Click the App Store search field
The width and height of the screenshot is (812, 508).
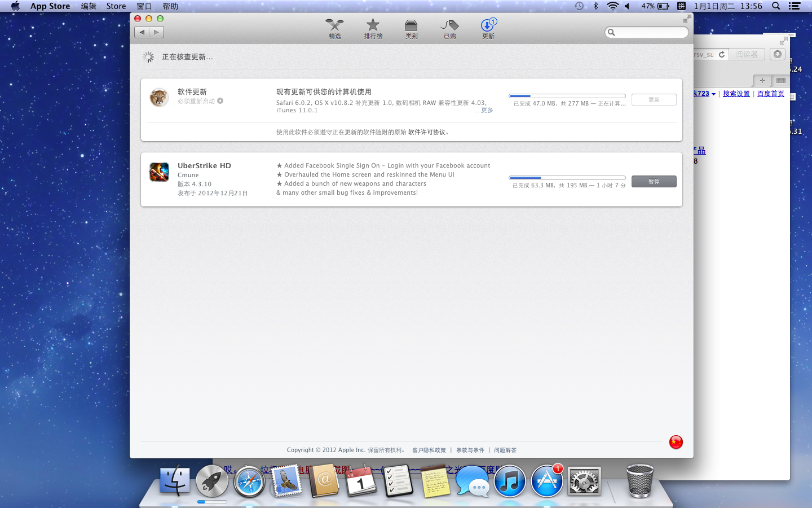tap(650, 32)
